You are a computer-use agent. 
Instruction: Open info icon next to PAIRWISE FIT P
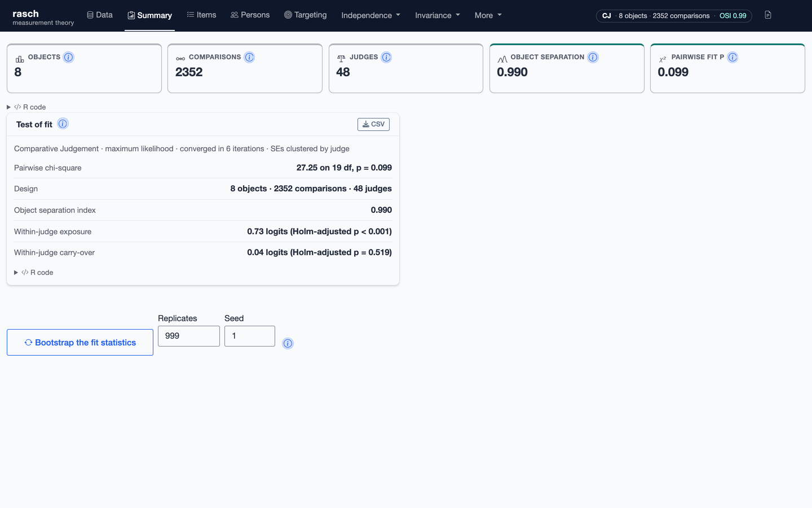(x=732, y=57)
